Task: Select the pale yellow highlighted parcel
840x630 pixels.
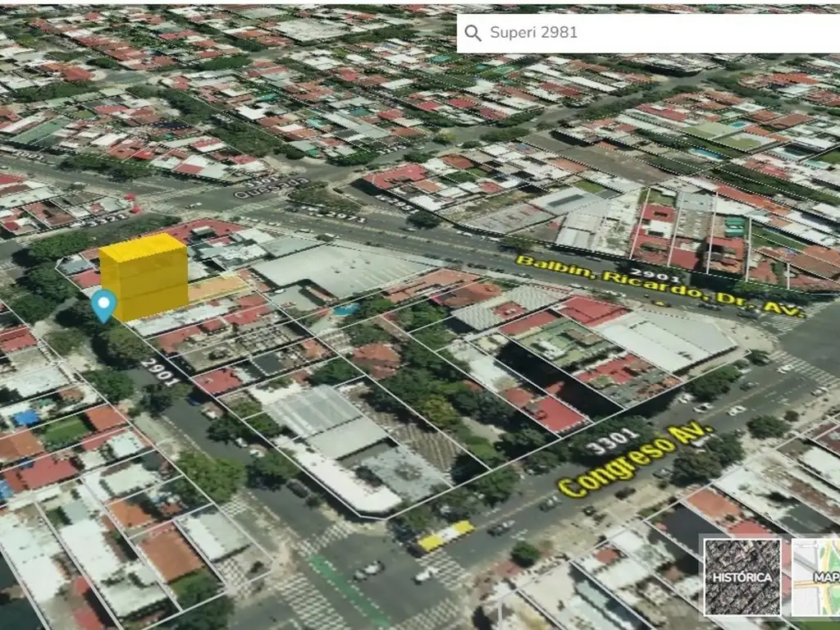Action: tap(217, 287)
